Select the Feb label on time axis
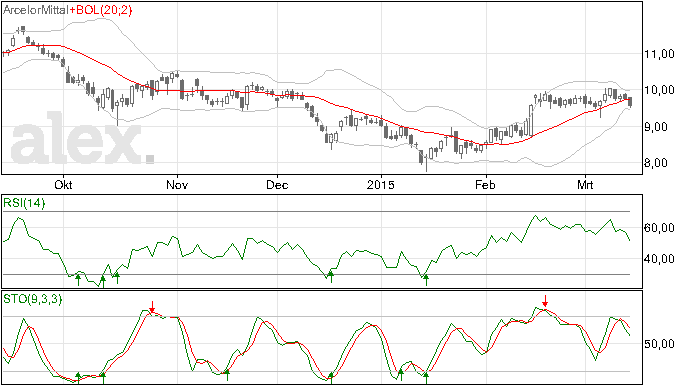This screenshot has height=387, width=690. [x=485, y=185]
